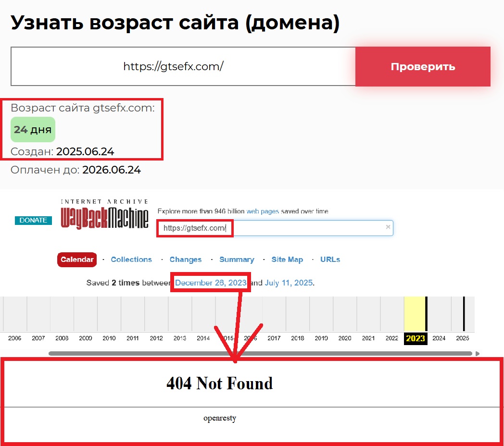Open the Summary tab
The width and height of the screenshot is (504, 446).
coord(237,260)
